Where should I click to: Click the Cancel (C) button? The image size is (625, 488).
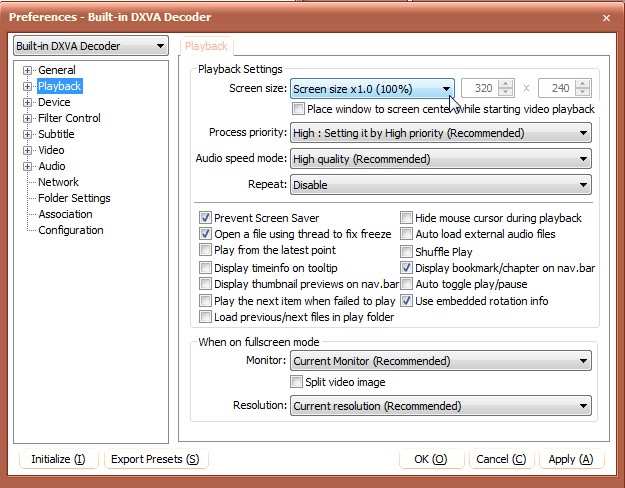tap(501, 459)
